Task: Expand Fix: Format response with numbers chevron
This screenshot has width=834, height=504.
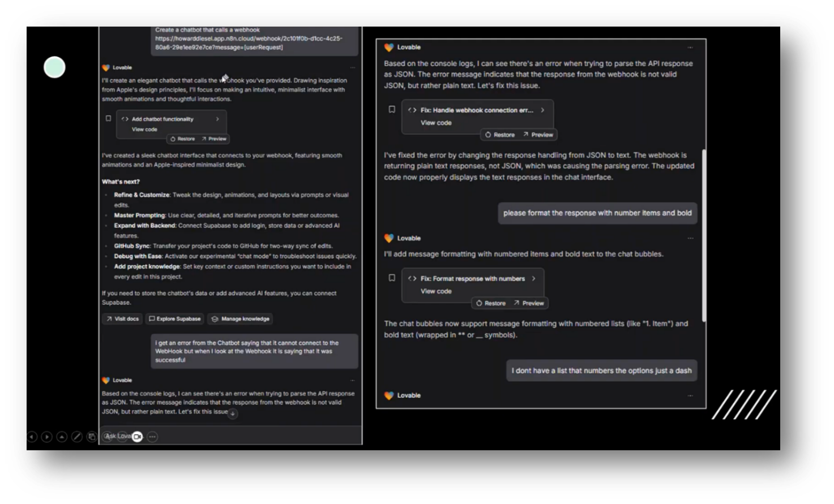Action: (533, 278)
